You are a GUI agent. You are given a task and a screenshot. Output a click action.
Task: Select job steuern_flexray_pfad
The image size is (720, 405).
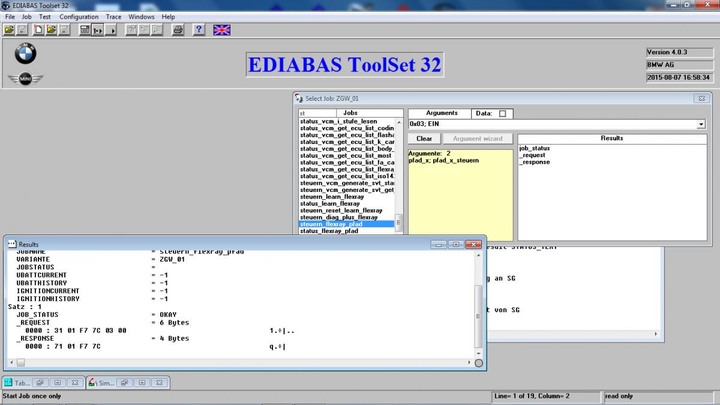[x=347, y=224]
